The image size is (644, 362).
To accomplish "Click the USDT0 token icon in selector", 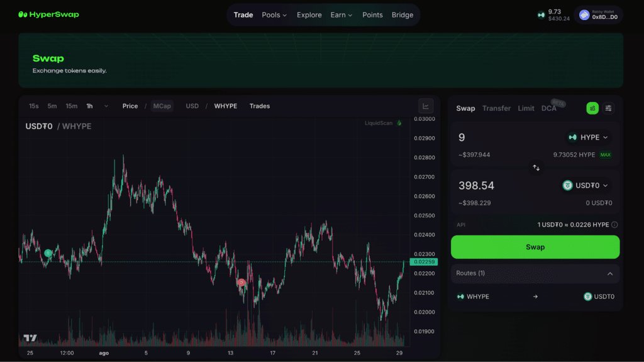I will pyautogui.click(x=567, y=186).
